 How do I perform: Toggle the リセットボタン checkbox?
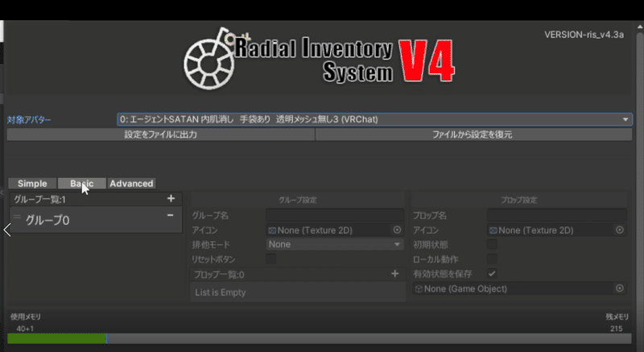point(271,259)
